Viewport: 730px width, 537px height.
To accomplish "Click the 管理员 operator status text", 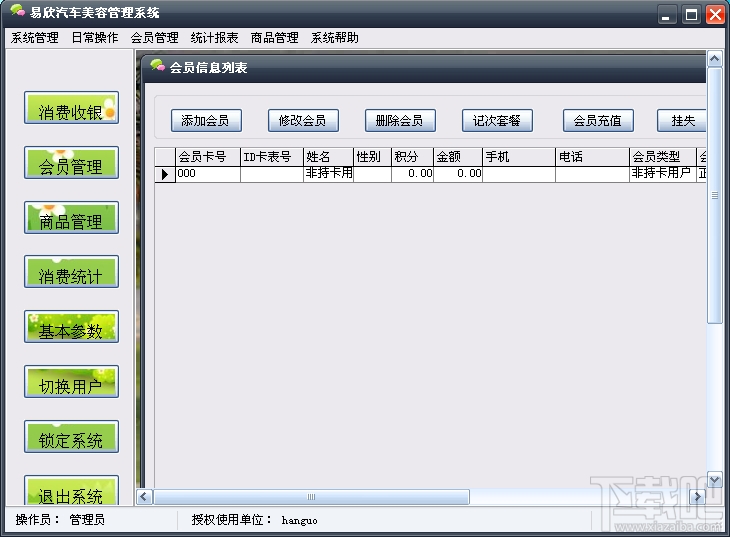I will [x=87, y=520].
